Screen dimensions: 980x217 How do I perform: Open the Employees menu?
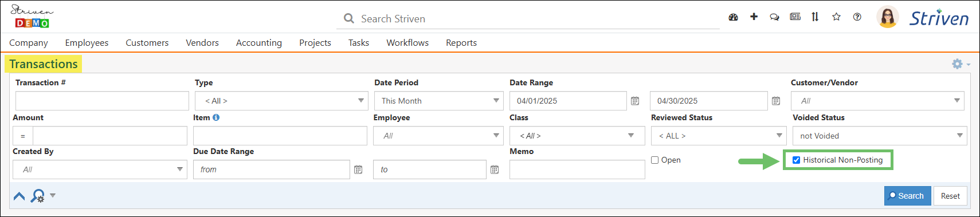[x=87, y=42]
